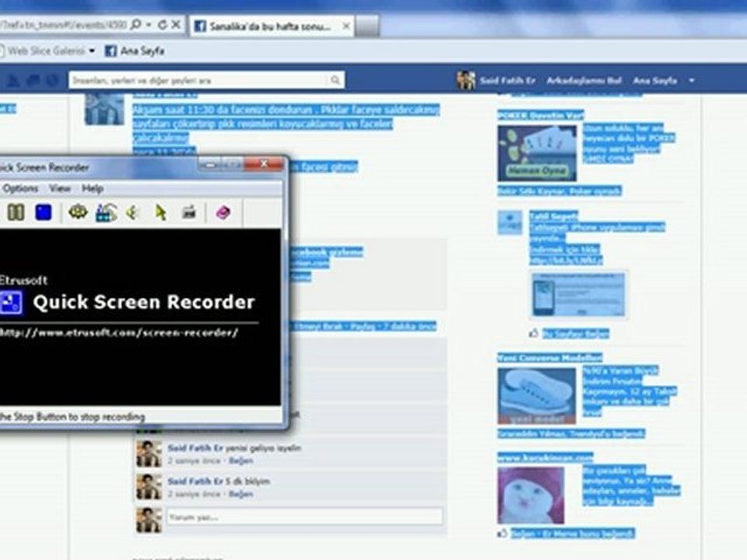The width and height of the screenshot is (747, 560).
Task: Click the Yorum yaz comment input field
Action: click(304, 517)
